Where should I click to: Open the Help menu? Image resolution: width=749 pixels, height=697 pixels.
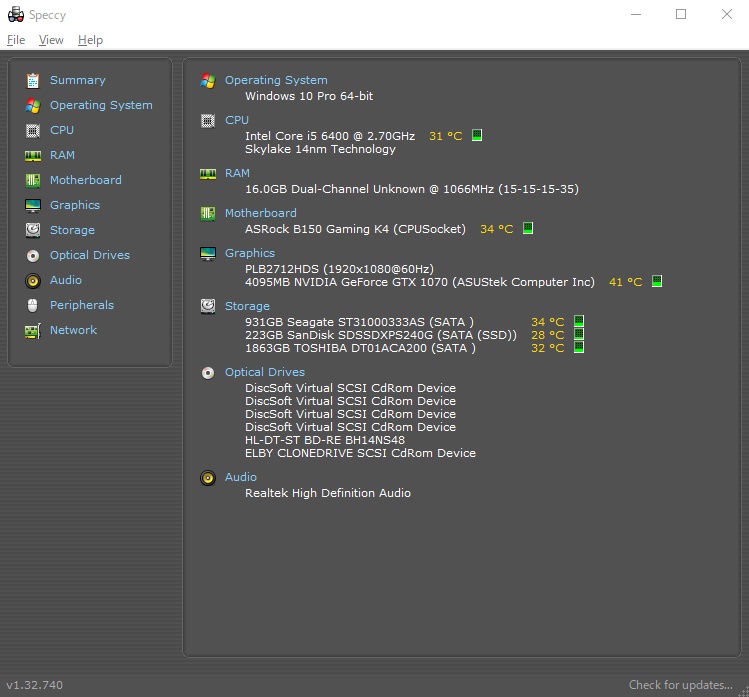point(90,40)
